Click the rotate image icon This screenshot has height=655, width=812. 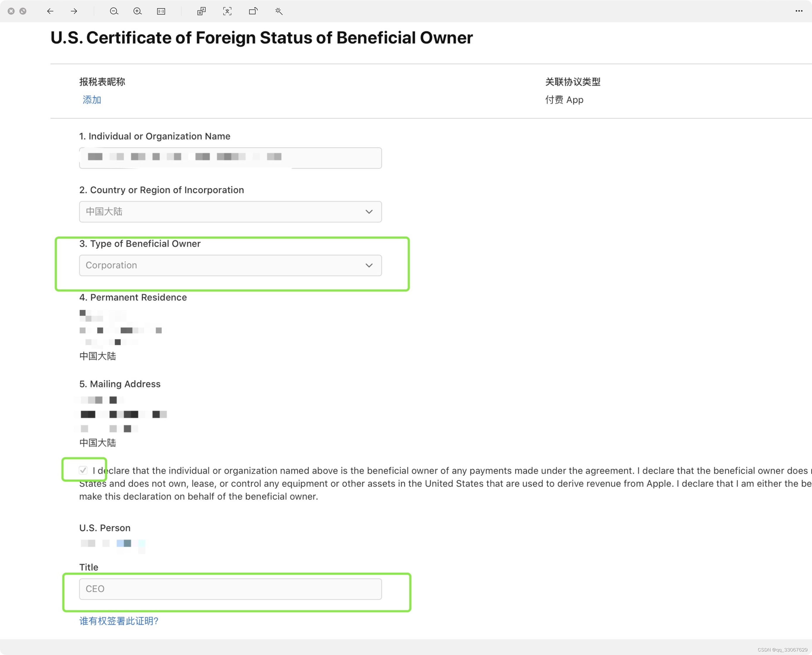[x=253, y=11]
